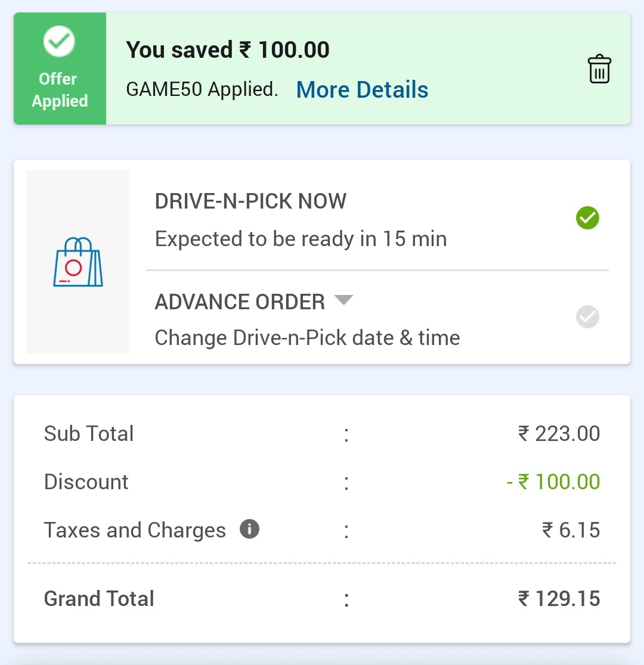Tap the DRIVE-N-PICK NOW label

(x=250, y=201)
